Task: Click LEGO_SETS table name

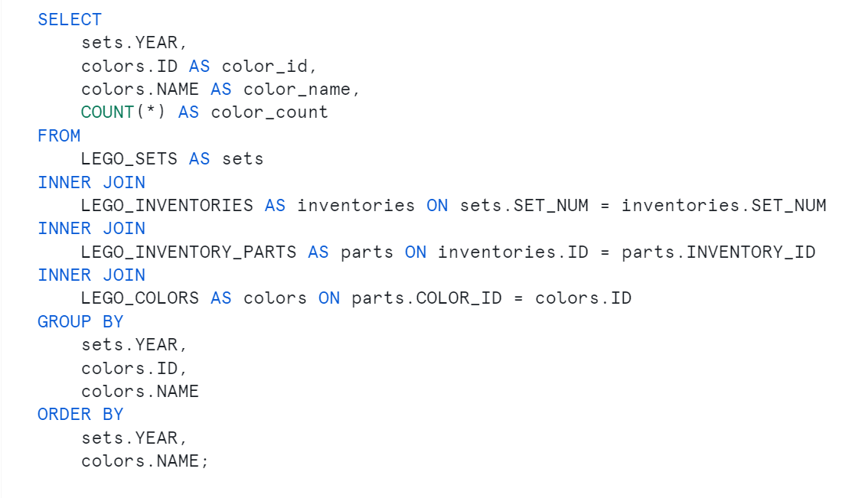Action: click(129, 159)
